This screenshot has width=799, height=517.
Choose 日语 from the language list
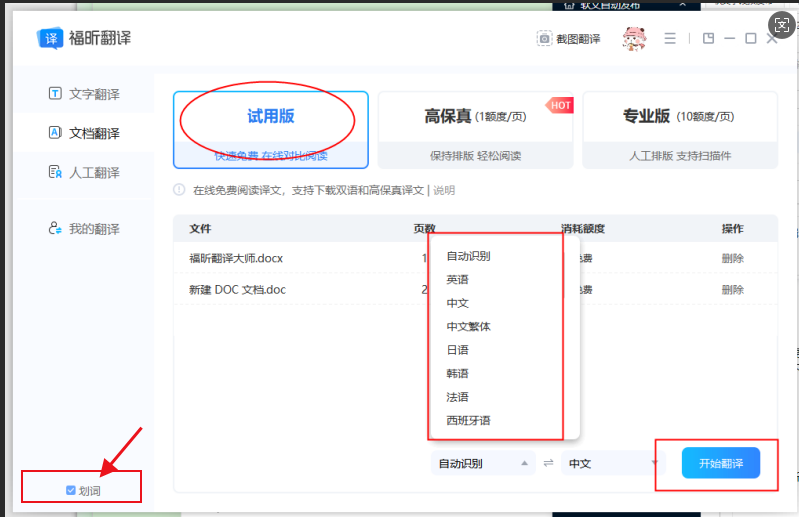coord(457,350)
